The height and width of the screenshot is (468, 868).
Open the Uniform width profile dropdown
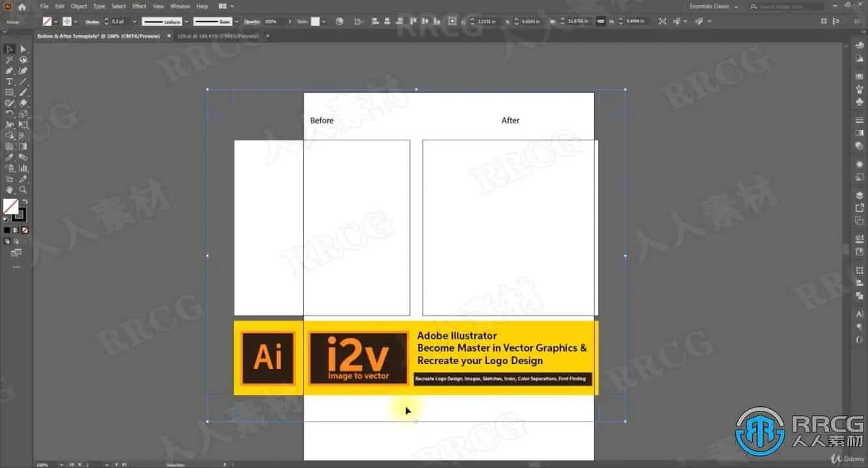tap(187, 21)
